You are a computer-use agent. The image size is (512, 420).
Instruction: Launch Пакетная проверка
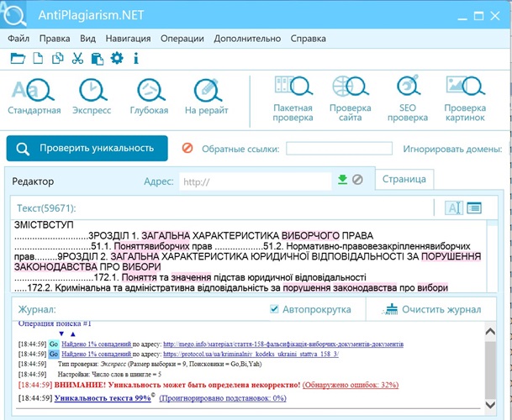pyautogui.click(x=293, y=99)
